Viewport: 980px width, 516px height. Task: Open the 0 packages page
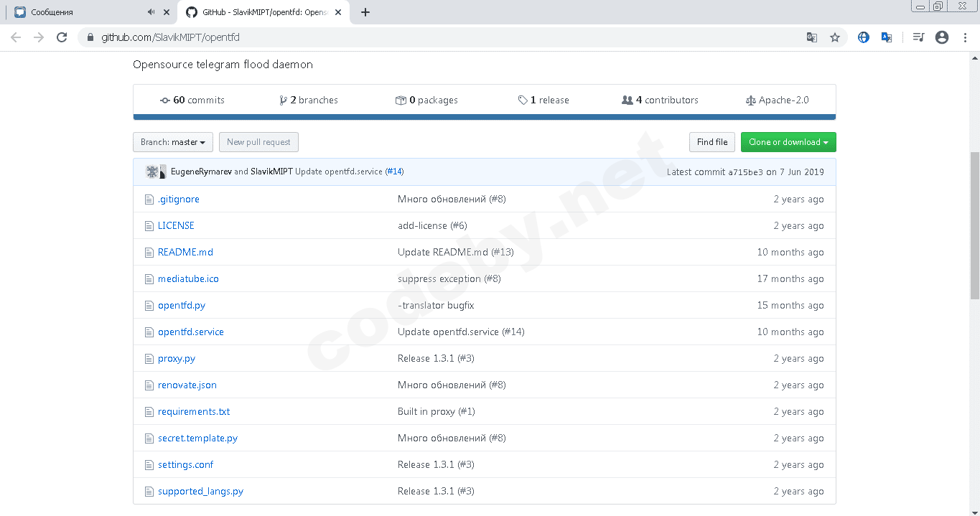[426, 100]
